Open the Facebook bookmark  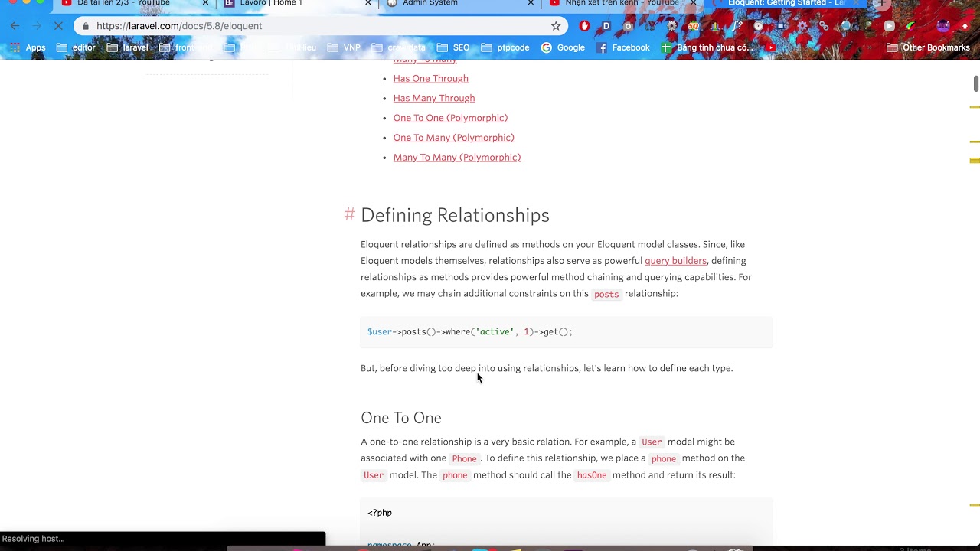(623, 47)
